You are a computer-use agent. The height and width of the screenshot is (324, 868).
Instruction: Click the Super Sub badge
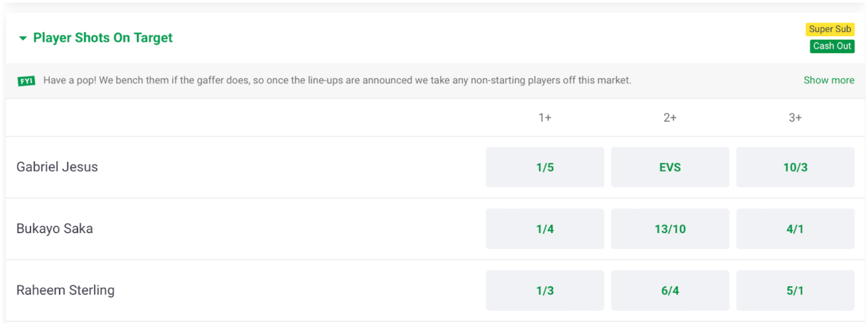pos(830,29)
